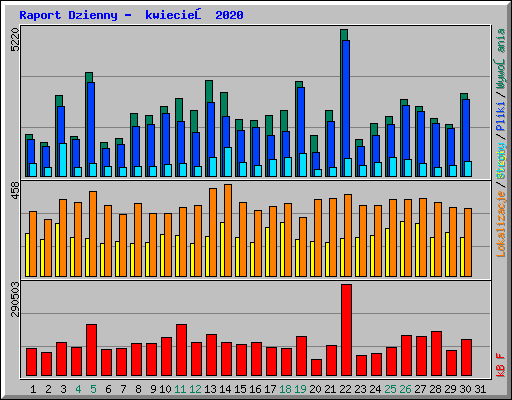Click the 458 axis value label
Screen dimensions: 512x400
(15, 190)
